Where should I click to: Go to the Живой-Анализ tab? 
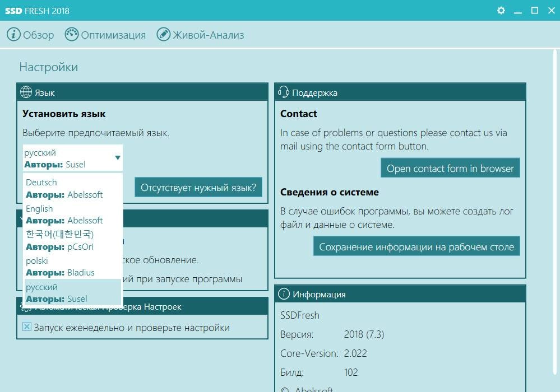point(200,35)
